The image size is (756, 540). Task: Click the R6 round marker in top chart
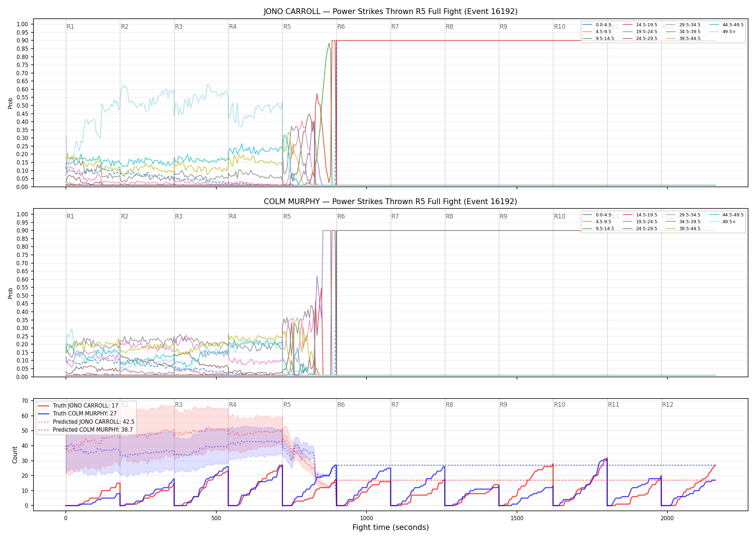341,27
